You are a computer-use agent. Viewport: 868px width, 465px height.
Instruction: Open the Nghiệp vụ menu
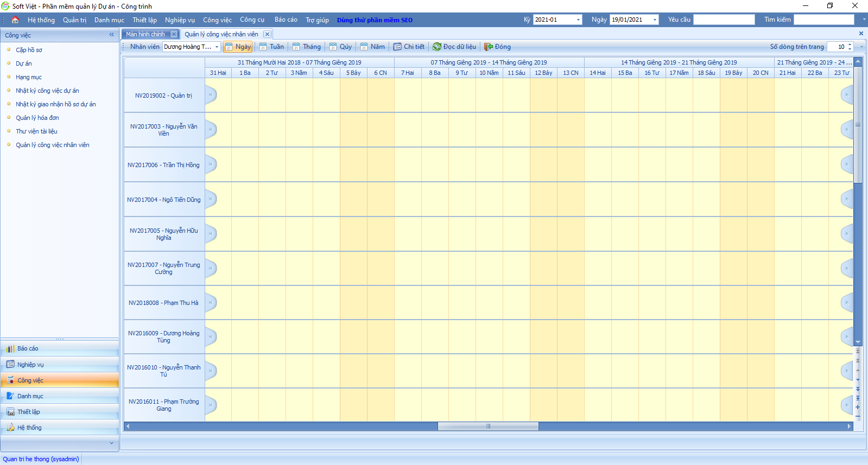point(180,20)
